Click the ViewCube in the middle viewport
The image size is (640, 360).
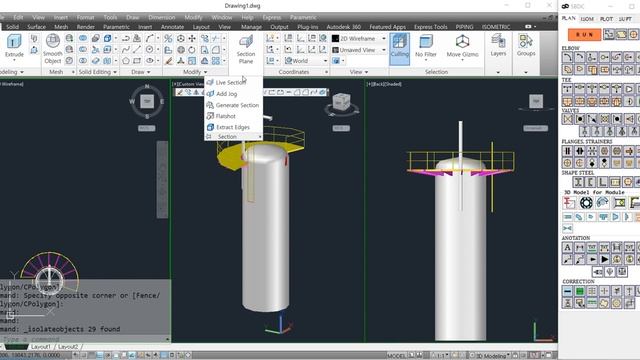click(x=342, y=102)
